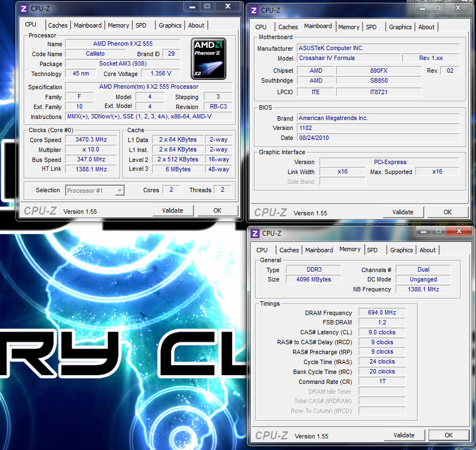Click the '890FX' chipset value
Viewport: 476px width, 450px height.
pos(379,71)
